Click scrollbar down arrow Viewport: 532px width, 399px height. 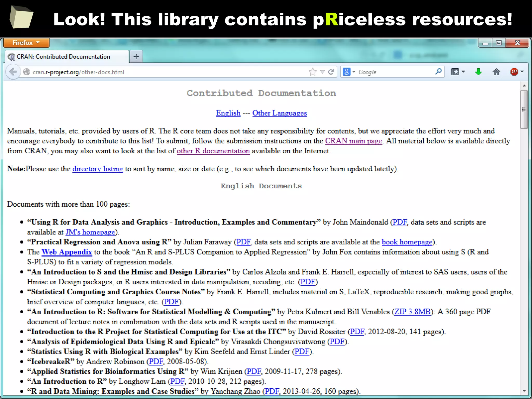coord(524,391)
